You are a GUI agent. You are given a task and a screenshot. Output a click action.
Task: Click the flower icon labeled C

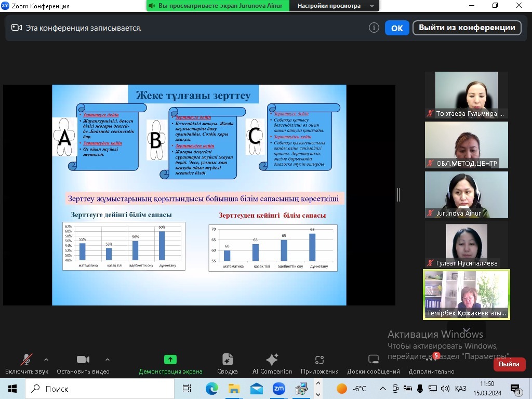click(x=255, y=137)
